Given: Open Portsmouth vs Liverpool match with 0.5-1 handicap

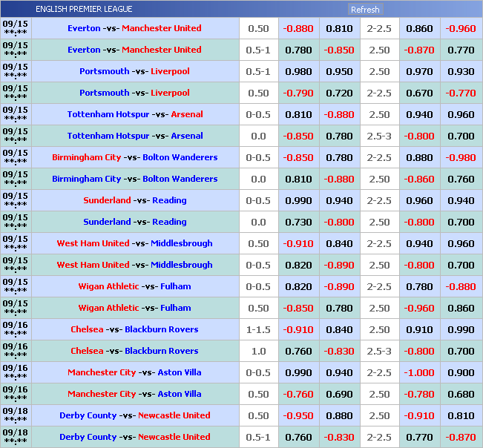Looking at the screenshot, I should (x=134, y=71).
